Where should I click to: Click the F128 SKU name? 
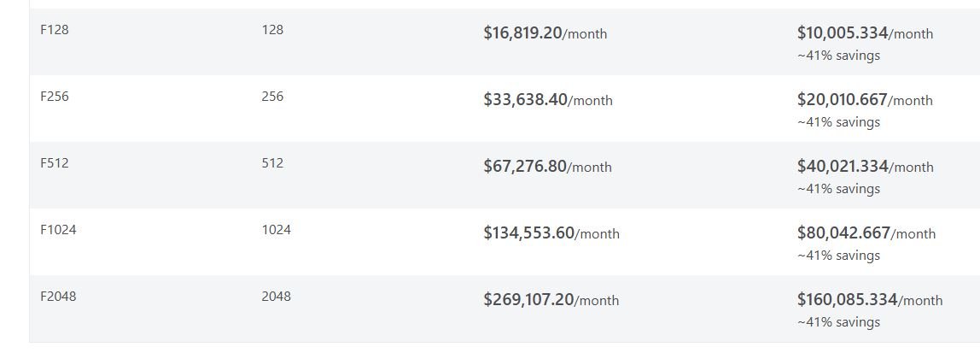pos(55,29)
